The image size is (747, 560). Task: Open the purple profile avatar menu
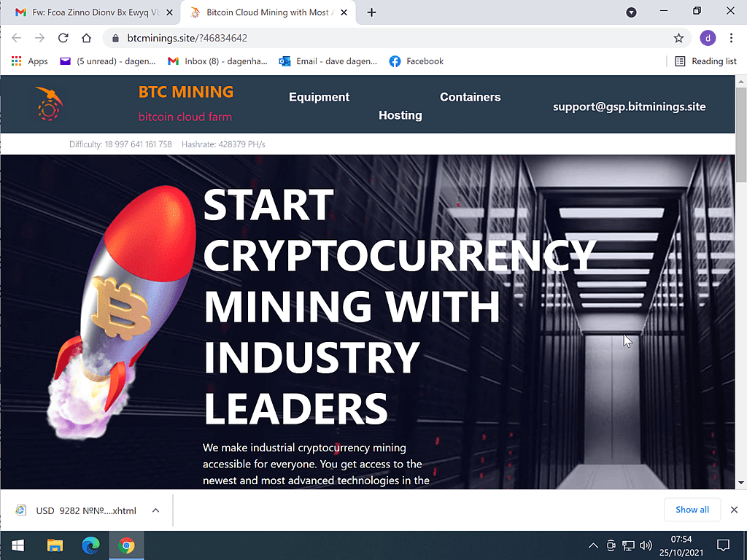pos(708,38)
